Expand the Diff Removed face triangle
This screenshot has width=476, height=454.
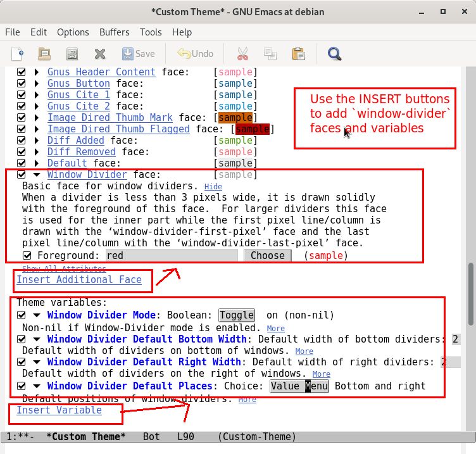pos(37,151)
